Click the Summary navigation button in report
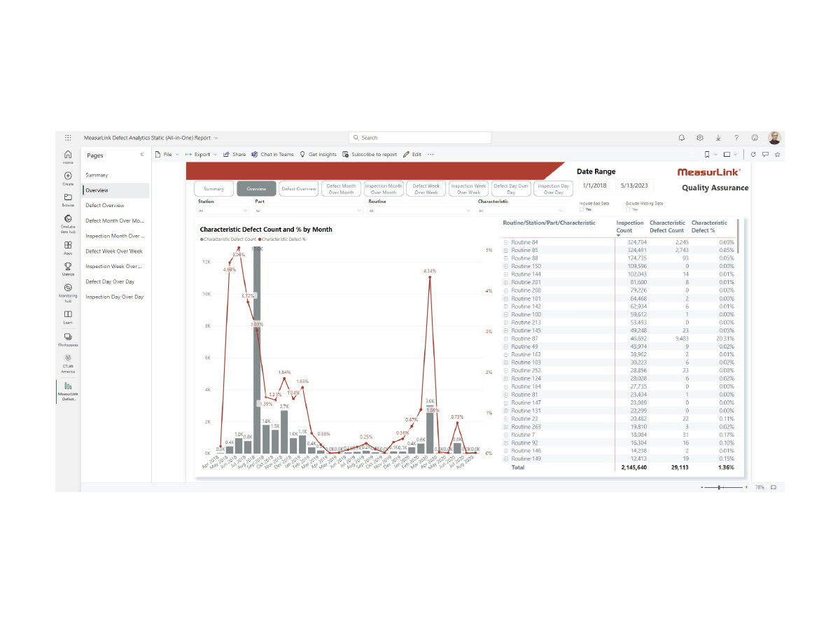The image size is (840, 630). coord(213,189)
